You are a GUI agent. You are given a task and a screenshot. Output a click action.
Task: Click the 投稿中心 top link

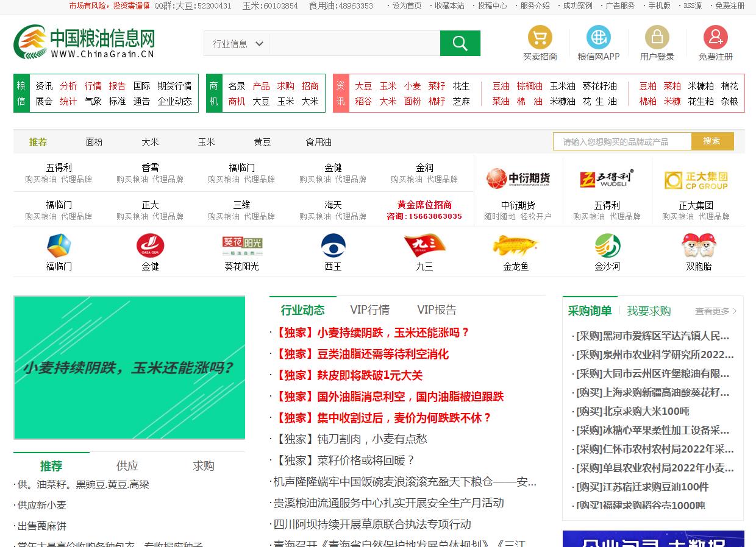pos(492,5)
